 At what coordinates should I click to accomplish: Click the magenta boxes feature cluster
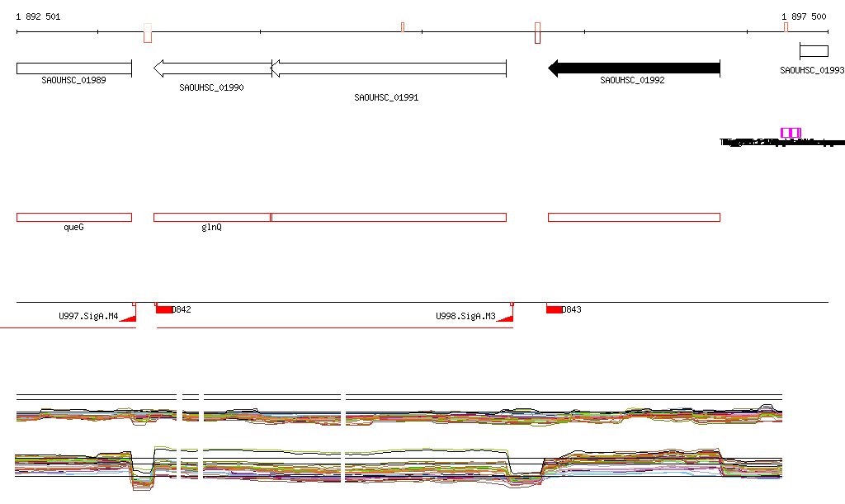click(x=791, y=133)
